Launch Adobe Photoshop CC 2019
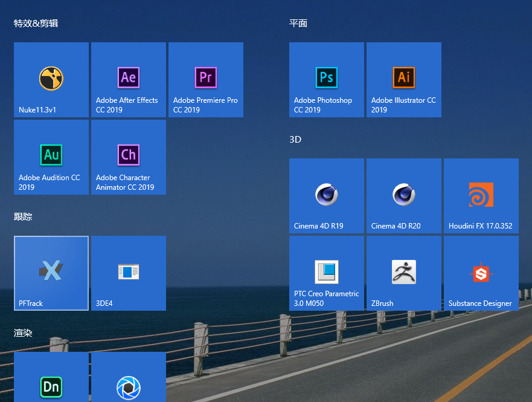The height and width of the screenshot is (402, 532). [327, 80]
